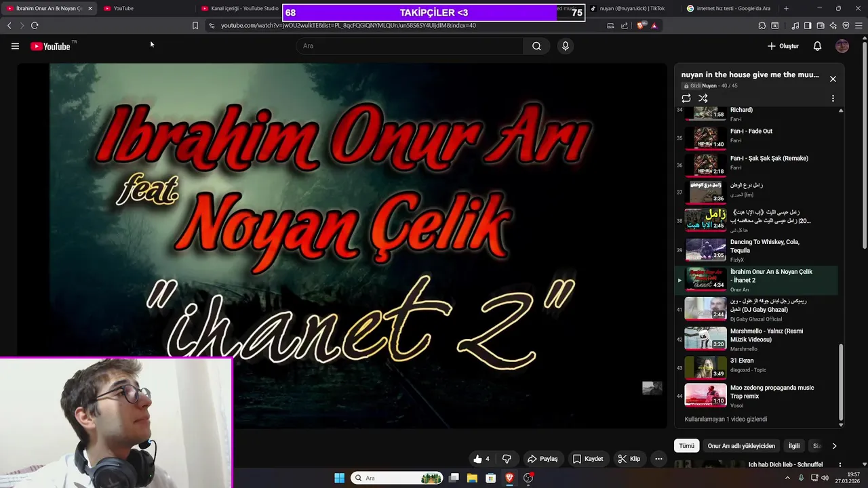Image resolution: width=868 pixels, height=488 pixels.
Task: Open the music note media control icon
Action: pyautogui.click(x=795, y=25)
